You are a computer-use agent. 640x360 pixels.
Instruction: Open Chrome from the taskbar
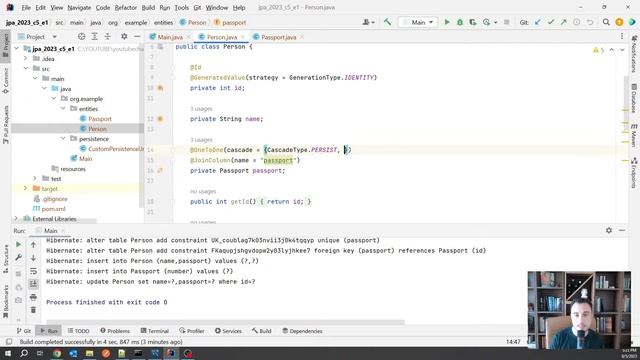(57, 353)
